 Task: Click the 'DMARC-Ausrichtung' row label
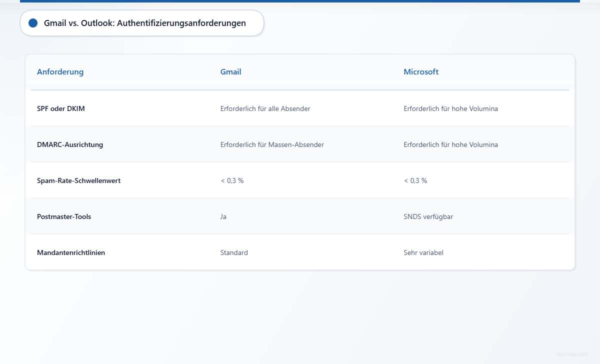tap(70, 144)
